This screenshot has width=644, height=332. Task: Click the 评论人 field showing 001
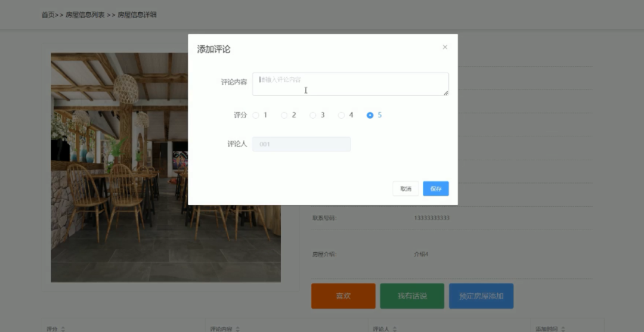302,144
